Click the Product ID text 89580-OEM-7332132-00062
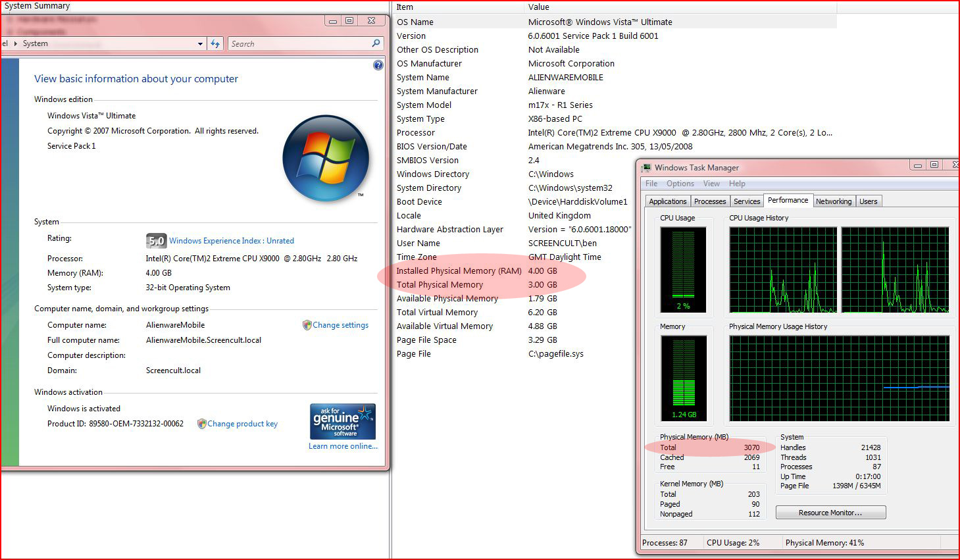This screenshot has width=960, height=560. tap(136, 424)
